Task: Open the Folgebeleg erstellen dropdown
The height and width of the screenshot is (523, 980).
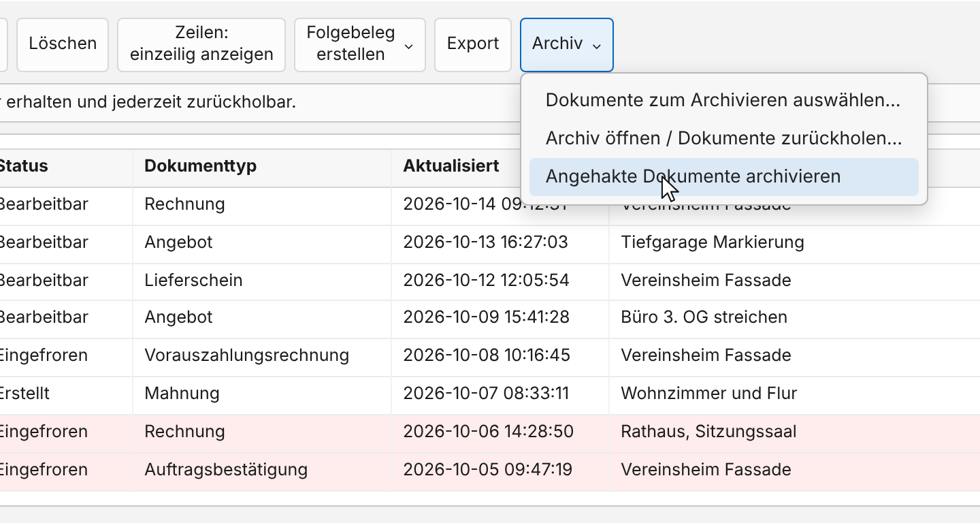Action: tap(360, 45)
